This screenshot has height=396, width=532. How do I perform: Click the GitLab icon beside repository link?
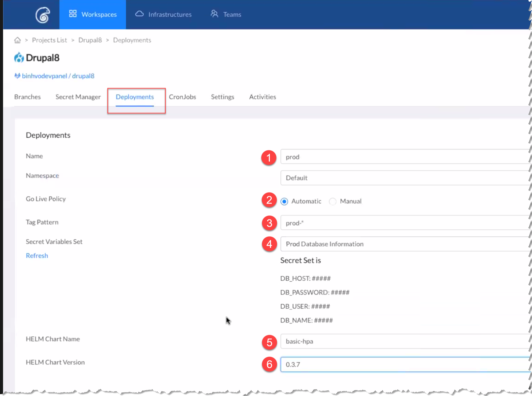(x=17, y=76)
